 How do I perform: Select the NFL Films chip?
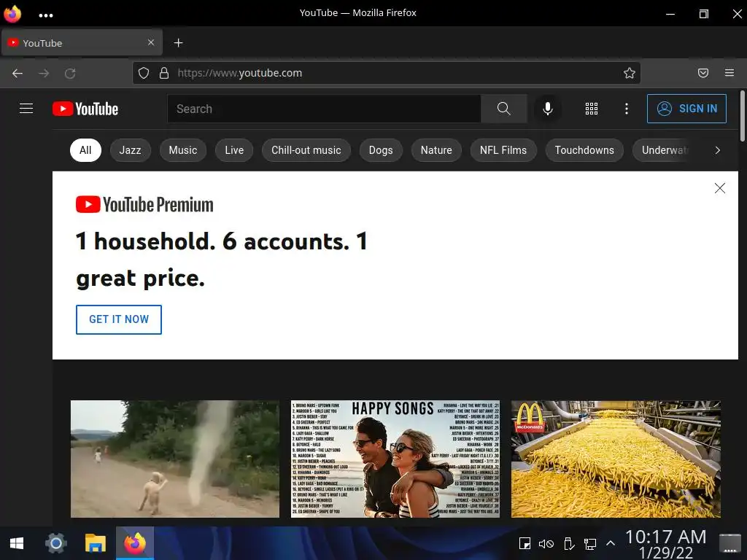[x=503, y=150]
